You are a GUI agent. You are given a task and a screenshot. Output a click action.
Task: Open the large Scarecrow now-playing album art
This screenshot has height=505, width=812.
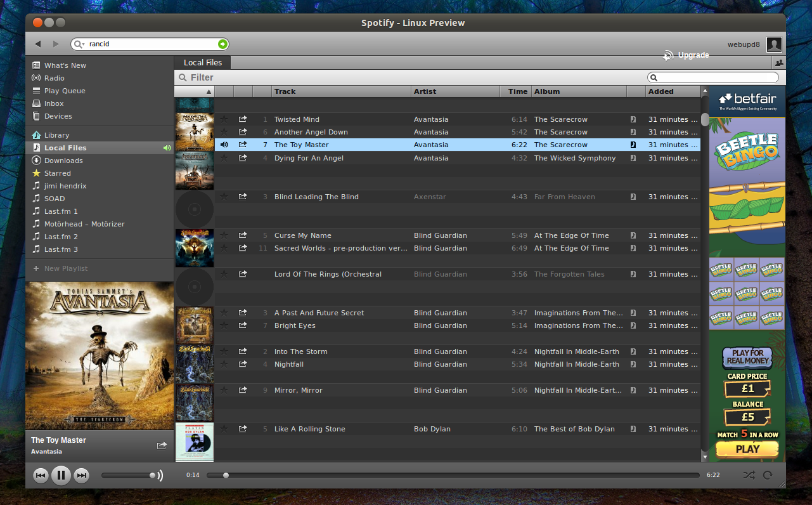[100, 356]
